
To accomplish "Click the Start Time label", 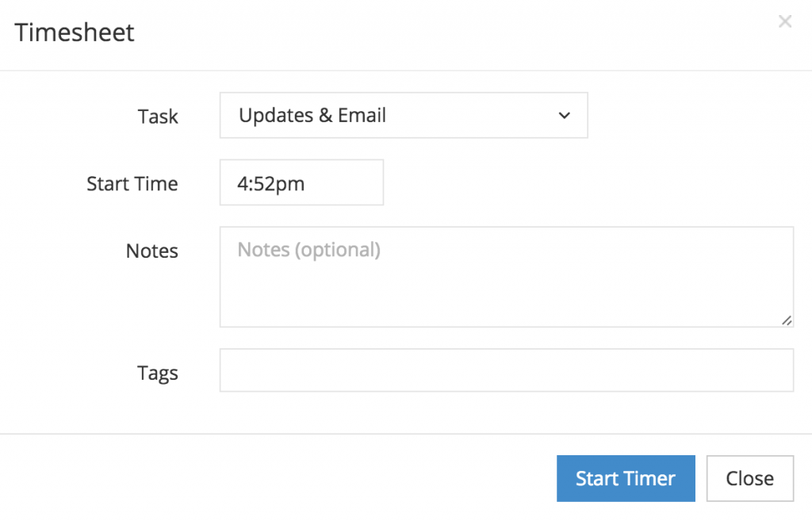I will pos(132,183).
